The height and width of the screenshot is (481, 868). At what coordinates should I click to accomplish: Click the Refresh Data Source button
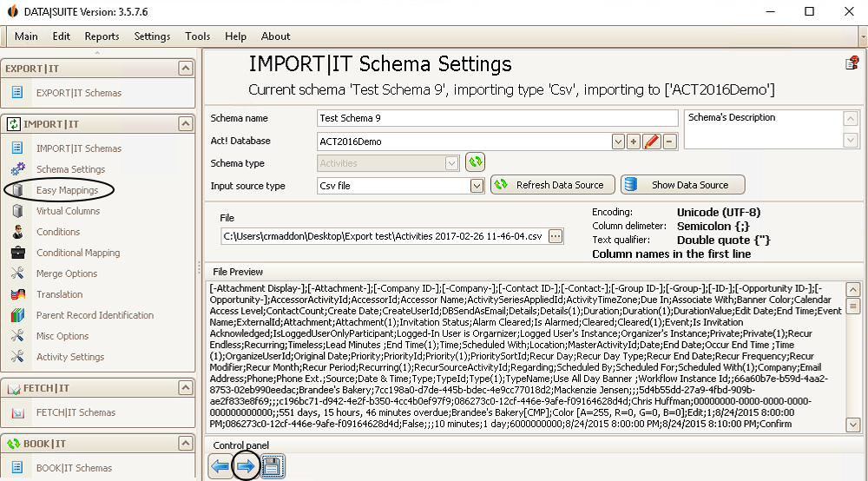(x=552, y=185)
